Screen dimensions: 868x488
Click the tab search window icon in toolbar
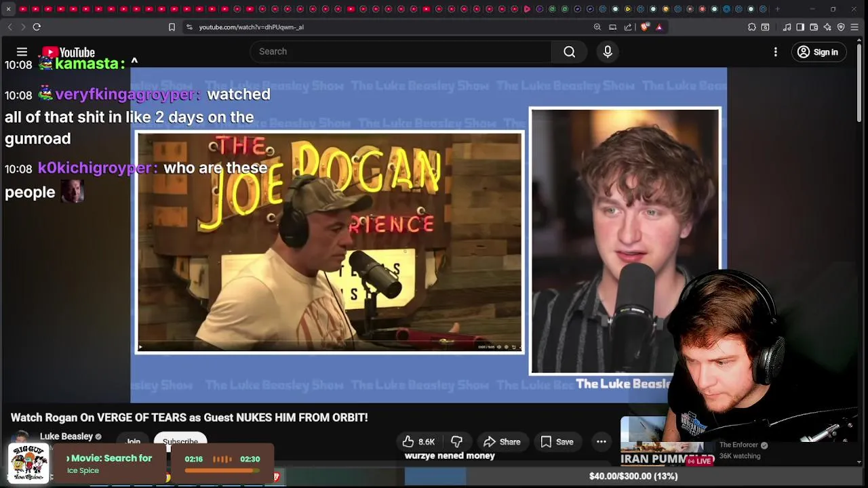[x=766, y=27]
